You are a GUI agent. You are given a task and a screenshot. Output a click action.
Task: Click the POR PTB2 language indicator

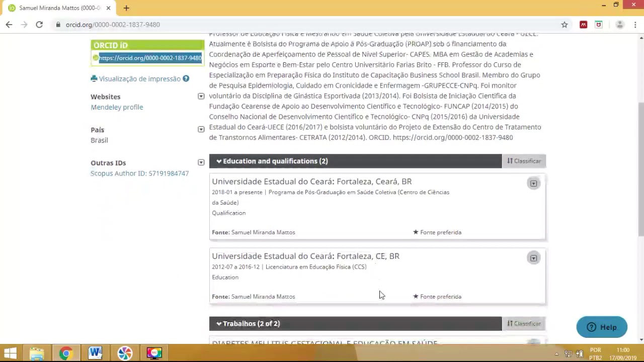pyautogui.click(x=596, y=354)
